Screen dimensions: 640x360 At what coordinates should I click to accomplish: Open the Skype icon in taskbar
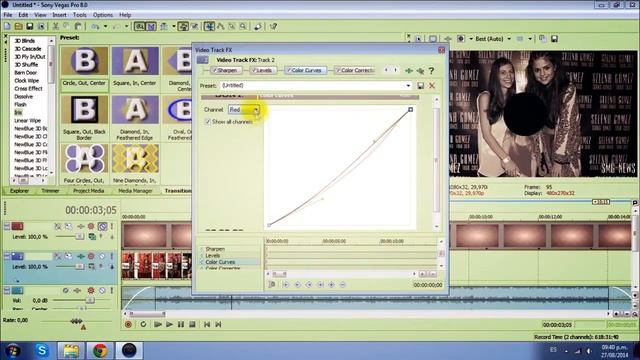tap(42, 350)
